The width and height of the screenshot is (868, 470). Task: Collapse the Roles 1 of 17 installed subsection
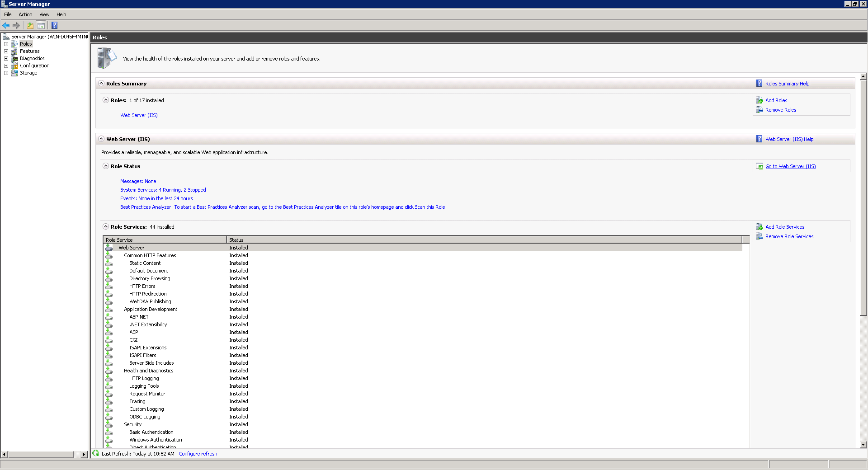point(106,100)
